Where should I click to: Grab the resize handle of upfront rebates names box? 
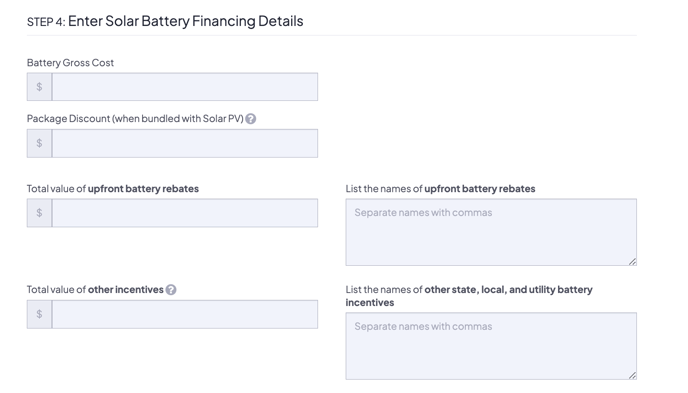(632, 261)
